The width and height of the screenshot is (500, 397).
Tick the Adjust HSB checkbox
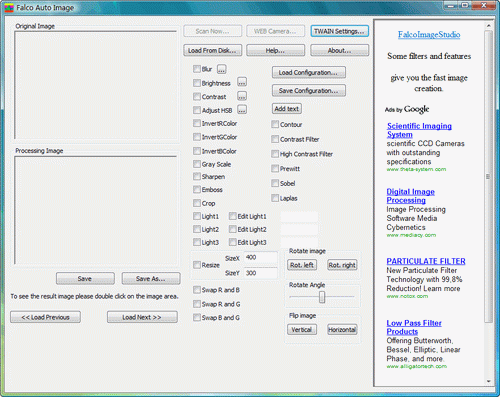197,110
